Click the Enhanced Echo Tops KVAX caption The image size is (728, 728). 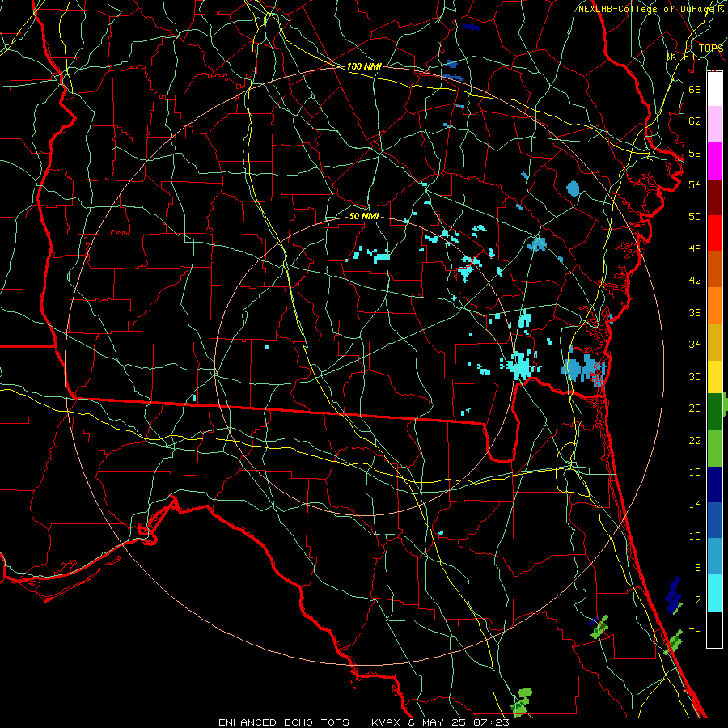[x=364, y=722]
